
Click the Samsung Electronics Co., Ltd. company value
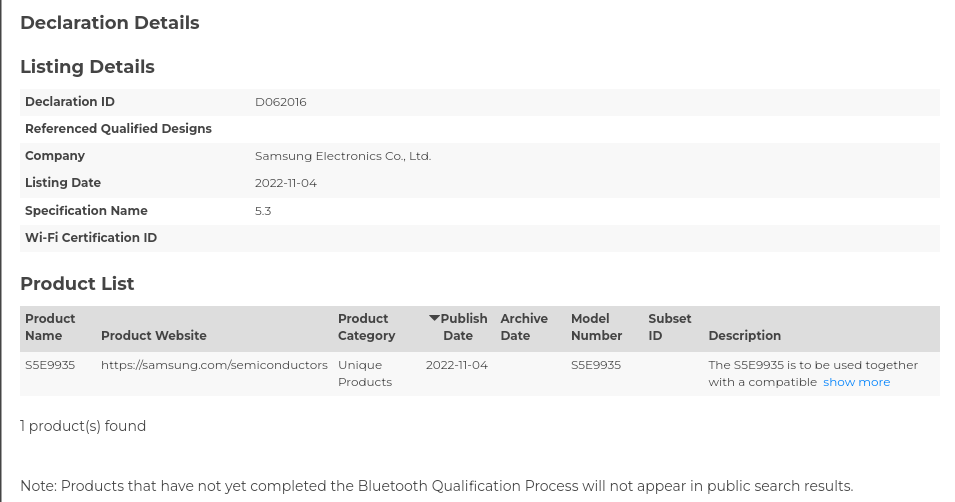343,156
